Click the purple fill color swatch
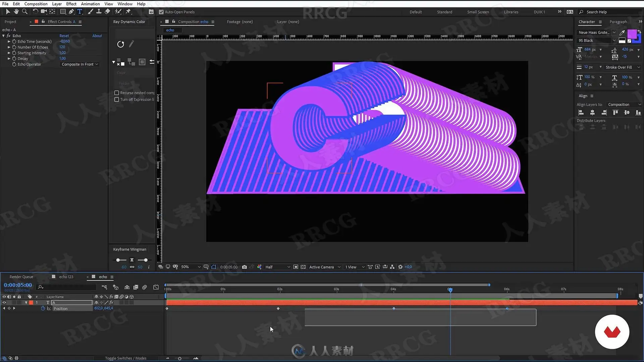This screenshot has height=362, width=644. (x=632, y=34)
